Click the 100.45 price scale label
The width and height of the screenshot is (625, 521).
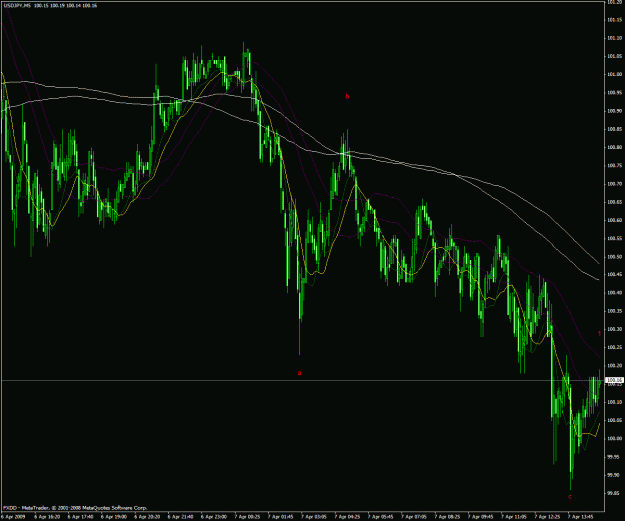coord(614,275)
